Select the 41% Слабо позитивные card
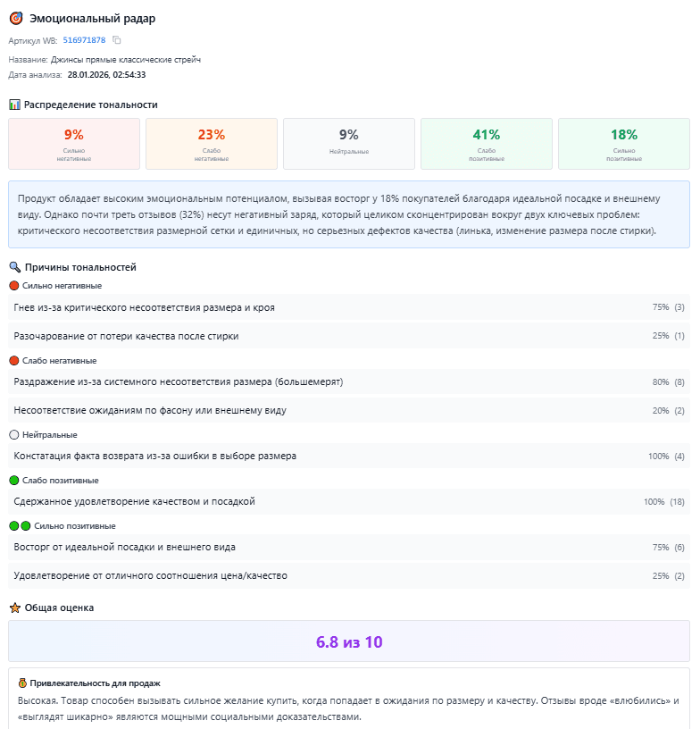 [x=487, y=144]
